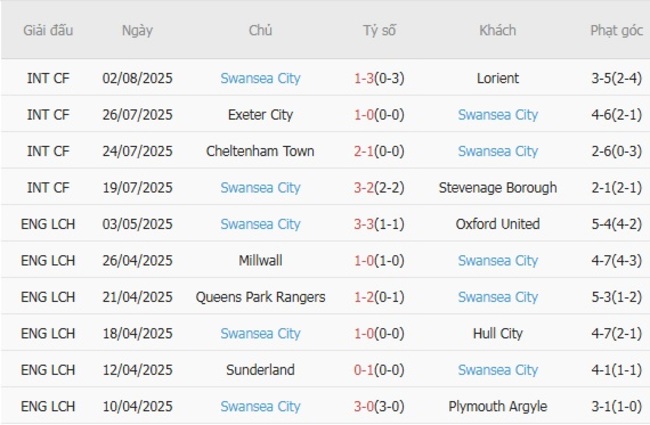Click Hull City away team

click(x=497, y=333)
